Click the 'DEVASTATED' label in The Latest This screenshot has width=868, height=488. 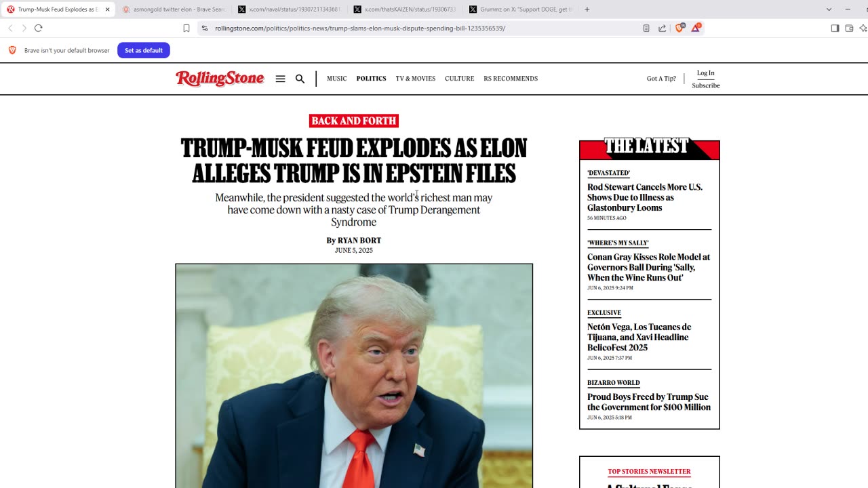tap(609, 173)
